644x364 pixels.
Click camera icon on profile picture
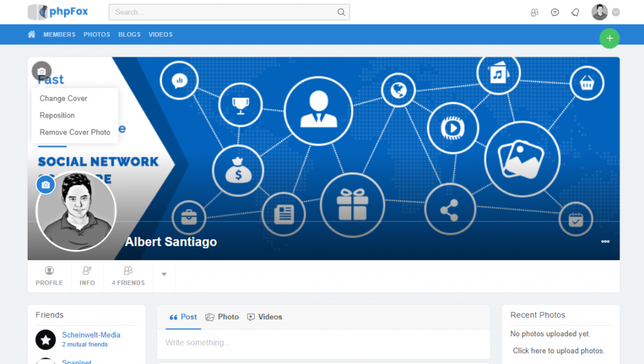[x=46, y=185]
